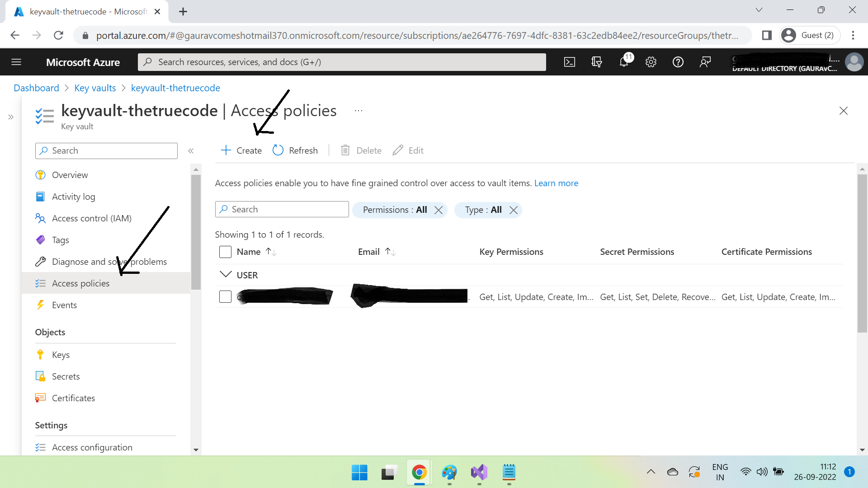The image size is (868, 488).
Task: Close the keyvault-thetruecode browser tab
Action: pos(157,12)
